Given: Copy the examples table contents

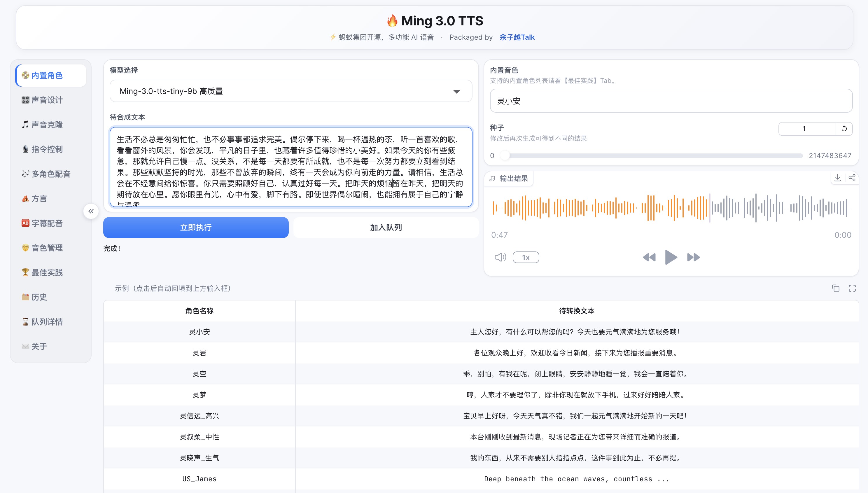Looking at the screenshot, I should [x=836, y=288].
